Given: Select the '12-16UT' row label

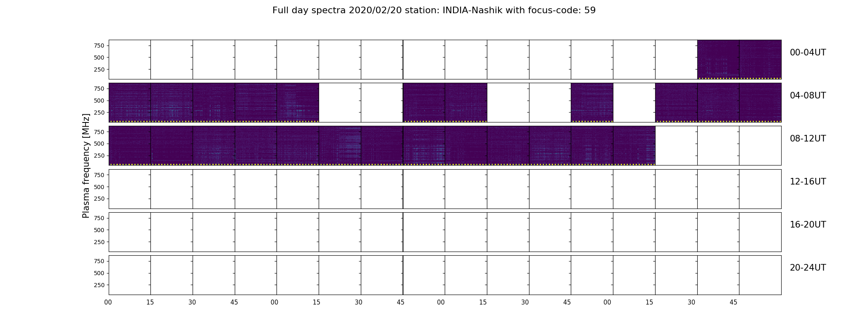Looking at the screenshot, I should pos(808,182).
